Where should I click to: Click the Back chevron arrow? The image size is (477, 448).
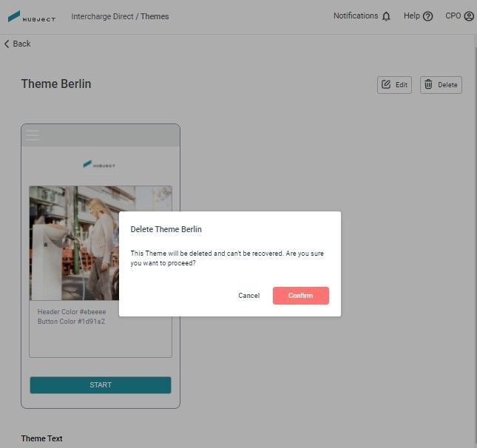coord(7,44)
